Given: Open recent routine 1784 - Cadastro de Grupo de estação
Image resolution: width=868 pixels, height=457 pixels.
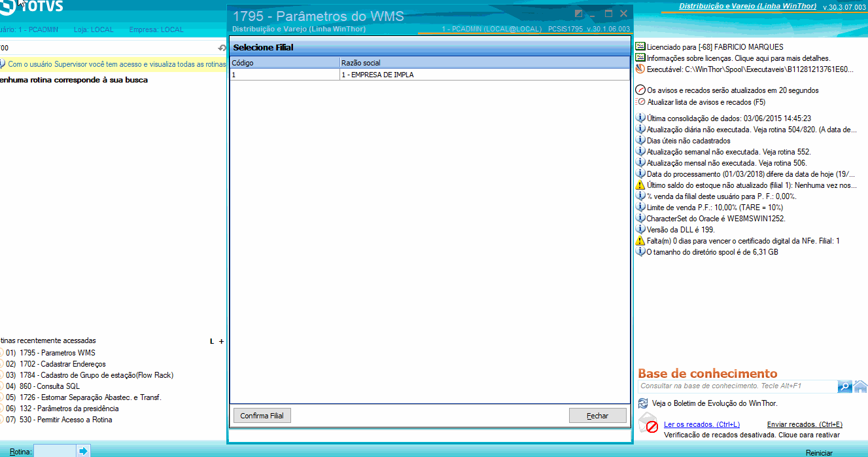Looking at the screenshot, I should (97, 375).
